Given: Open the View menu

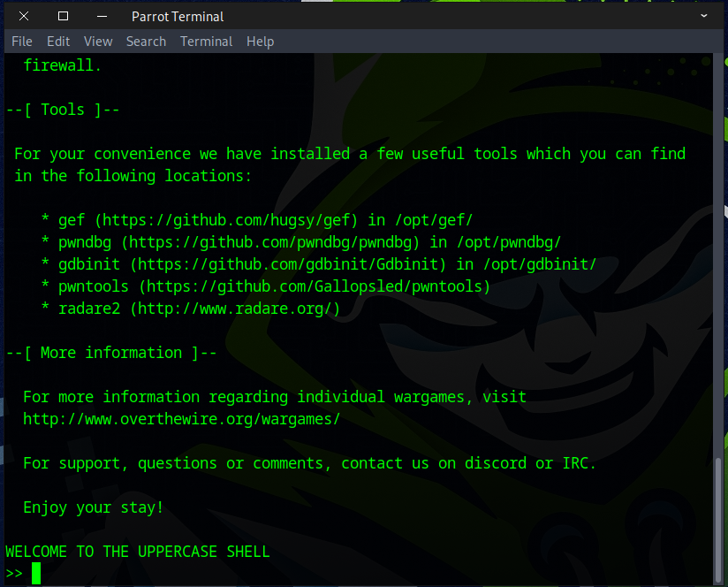Looking at the screenshot, I should point(98,42).
